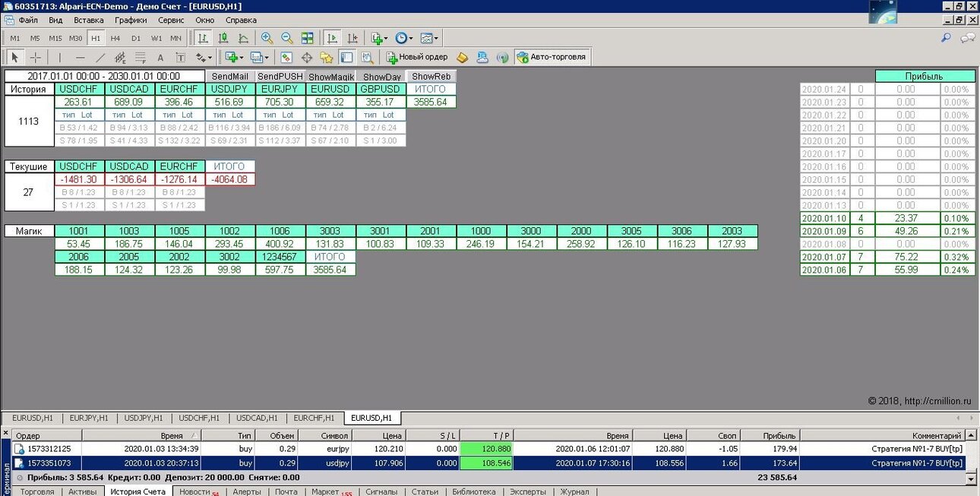Select the line chart display icon

[x=243, y=38]
